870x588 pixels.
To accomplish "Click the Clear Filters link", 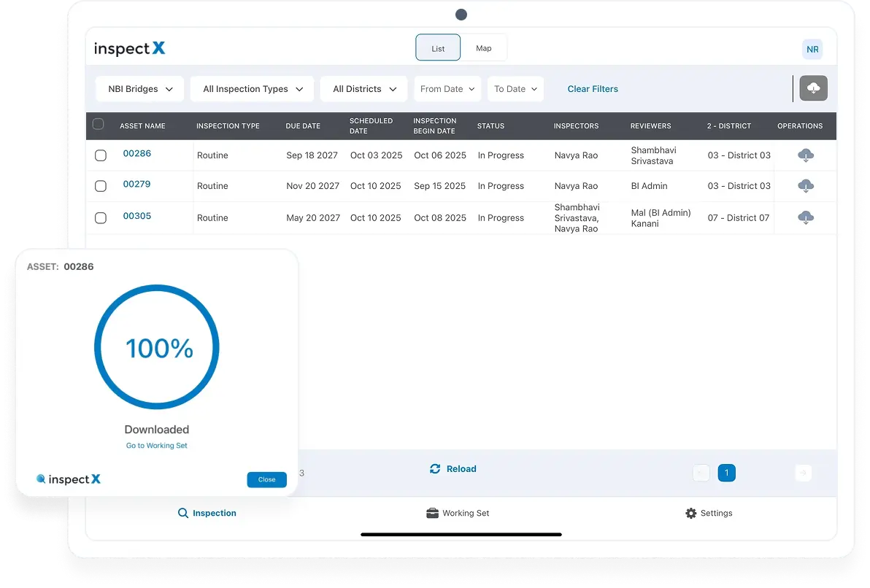I will point(593,88).
